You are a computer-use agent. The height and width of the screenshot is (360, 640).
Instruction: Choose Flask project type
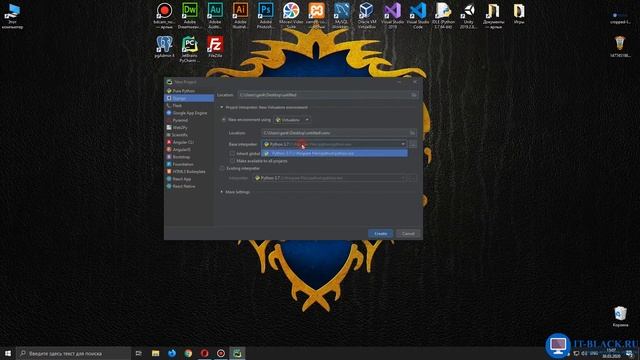click(177, 106)
